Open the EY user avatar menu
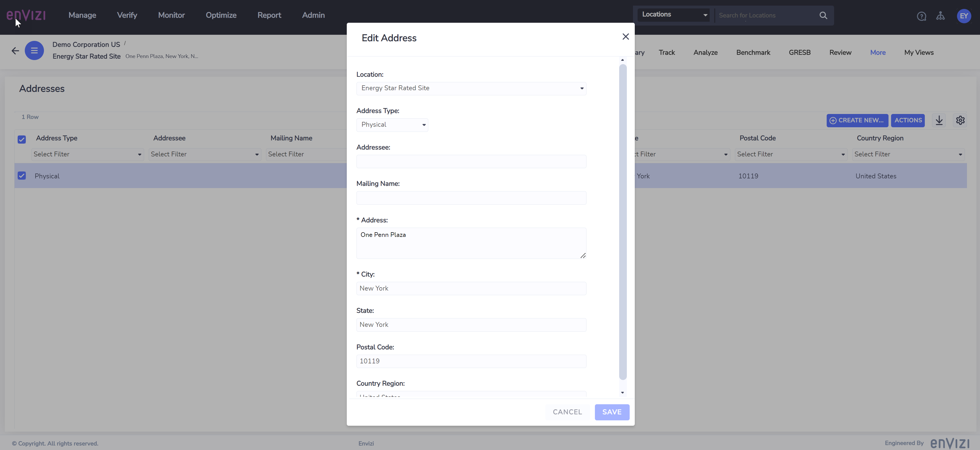Screen dimensions: 980x450 coord(964,16)
